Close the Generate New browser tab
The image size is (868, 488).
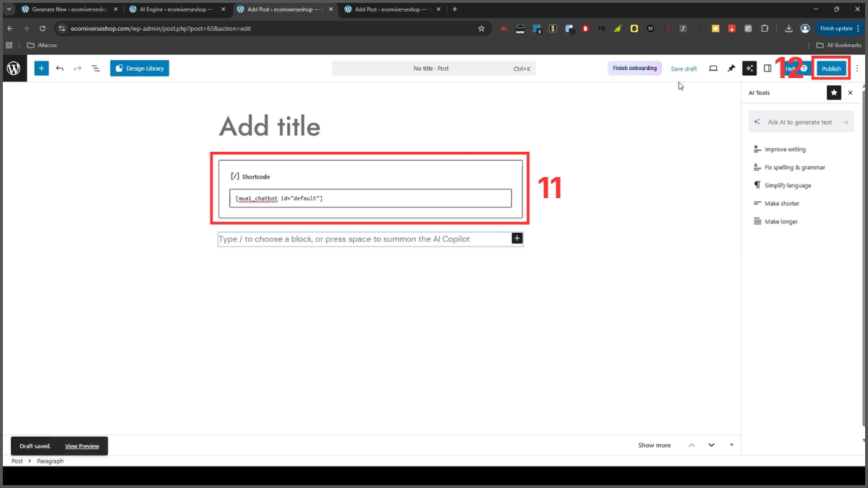coord(115,9)
